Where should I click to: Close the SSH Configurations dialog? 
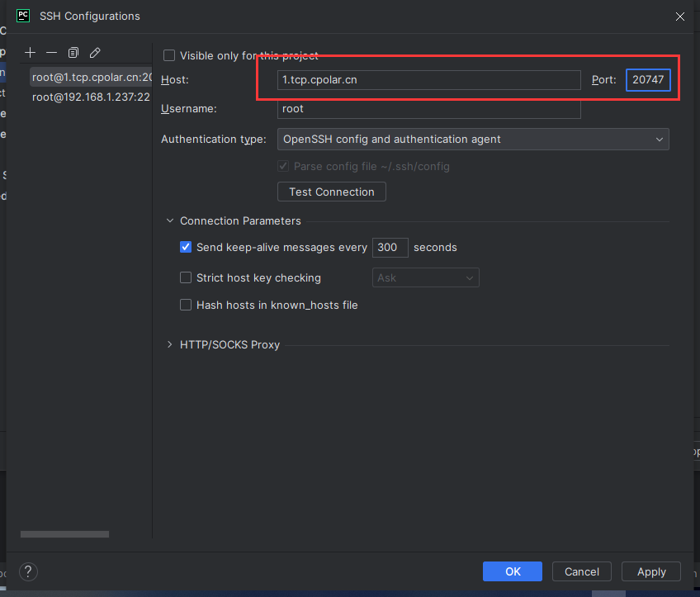680,17
